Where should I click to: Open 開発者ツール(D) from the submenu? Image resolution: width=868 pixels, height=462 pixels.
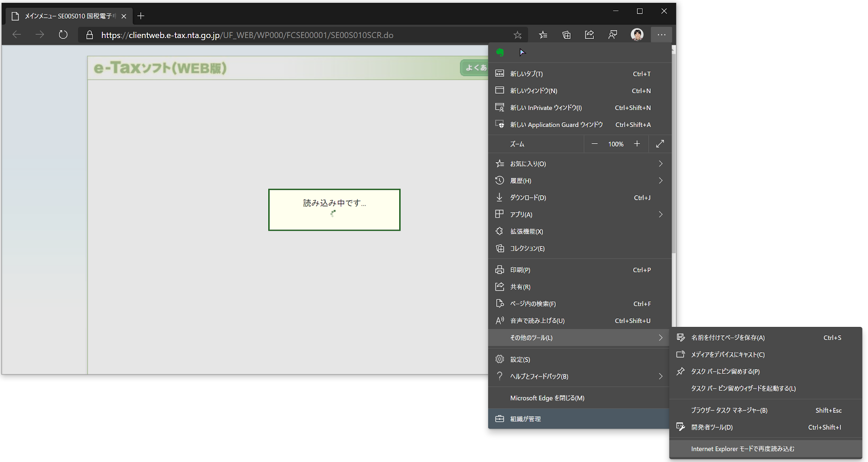tap(712, 427)
